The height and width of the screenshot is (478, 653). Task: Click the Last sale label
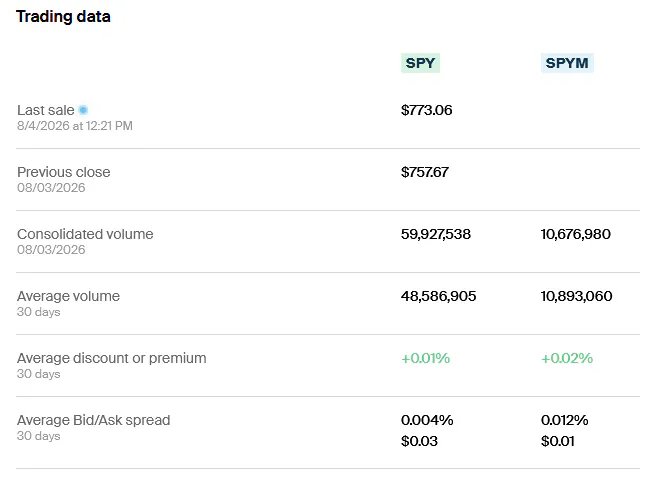click(x=46, y=110)
